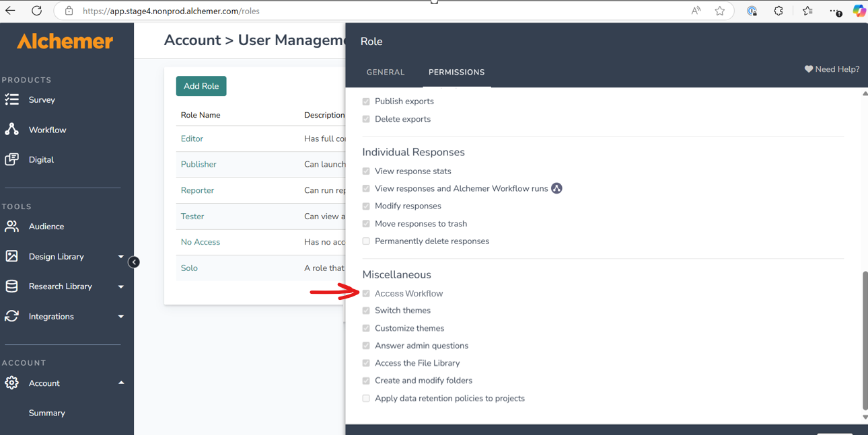This screenshot has width=868, height=435.
Task: Click the Miscellaneous section heading
Action: point(396,274)
